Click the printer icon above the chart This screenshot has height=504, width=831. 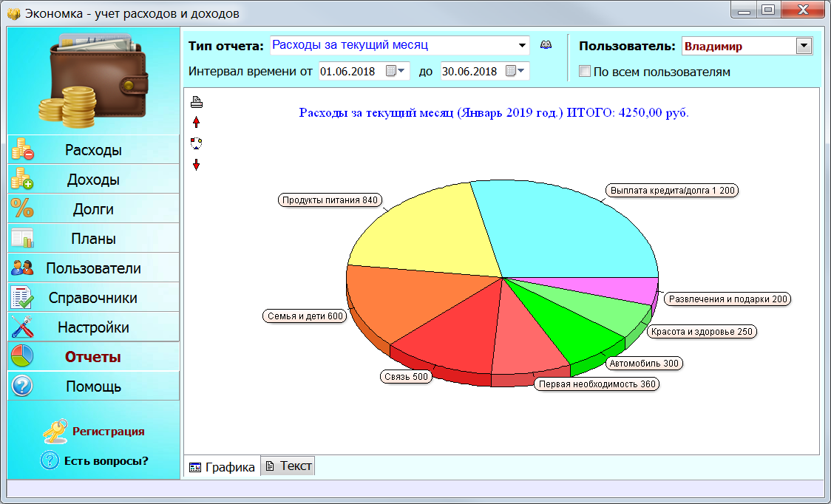197,102
